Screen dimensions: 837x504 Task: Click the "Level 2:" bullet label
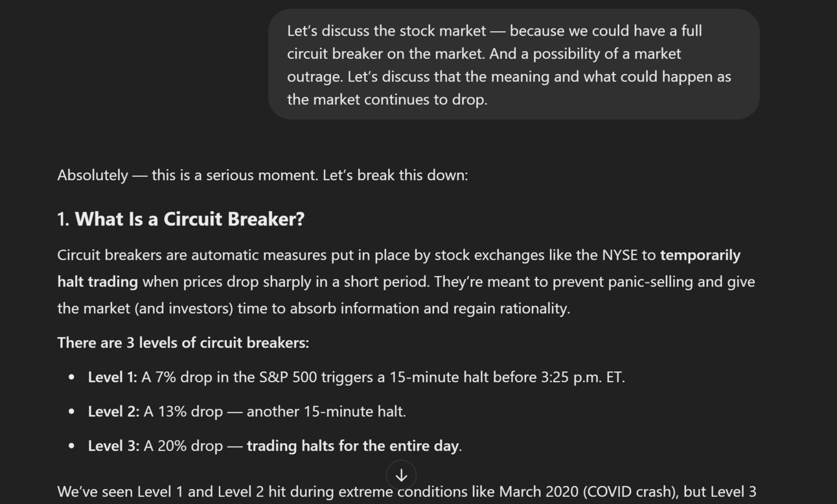click(114, 411)
